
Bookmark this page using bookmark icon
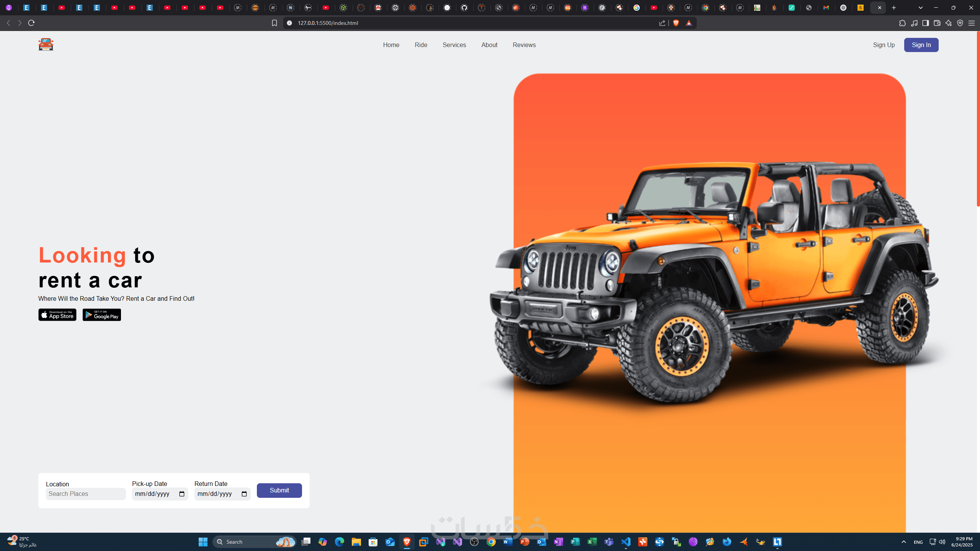click(x=274, y=23)
